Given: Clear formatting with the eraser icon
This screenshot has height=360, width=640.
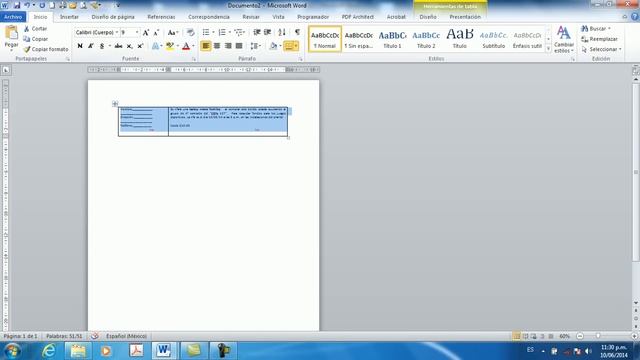Looking at the screenshot, I should (x=190, y=33).
